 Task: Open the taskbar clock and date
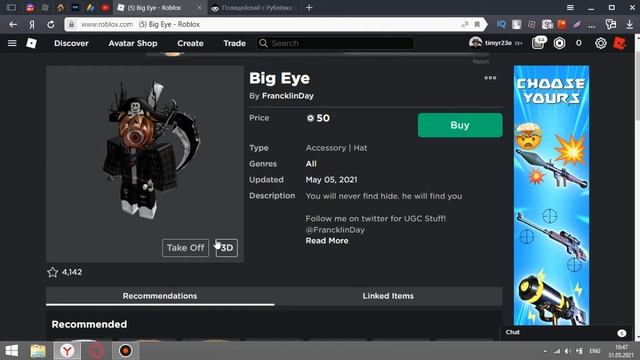(x=621, y=351)
